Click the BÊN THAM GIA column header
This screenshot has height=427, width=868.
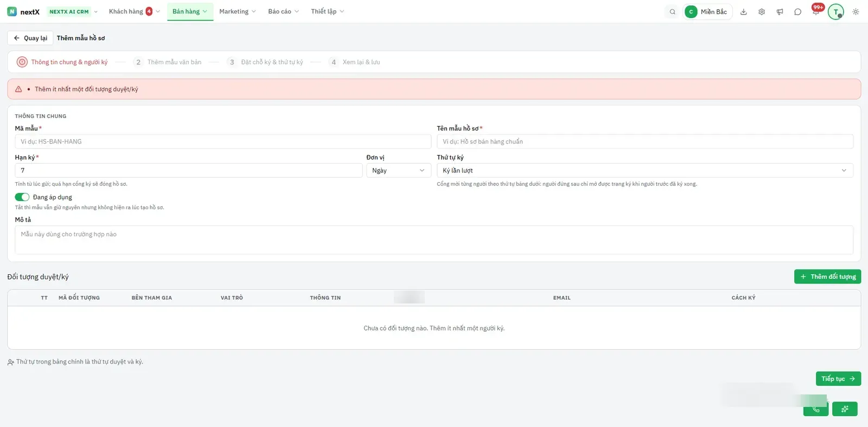click(x=152, y=297)
